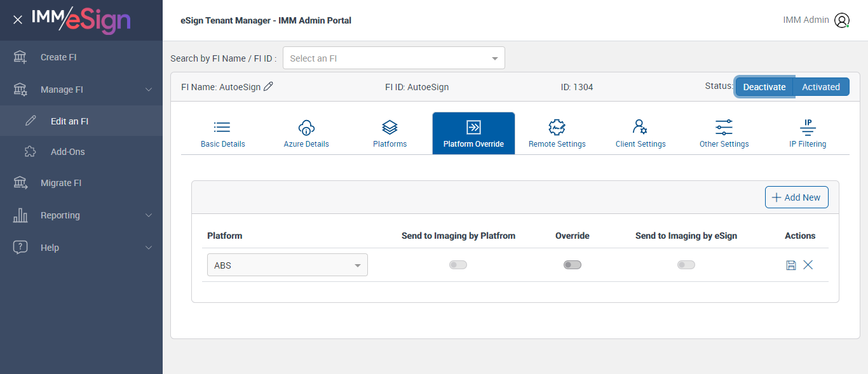Click the save icon in Actions column

791,265
